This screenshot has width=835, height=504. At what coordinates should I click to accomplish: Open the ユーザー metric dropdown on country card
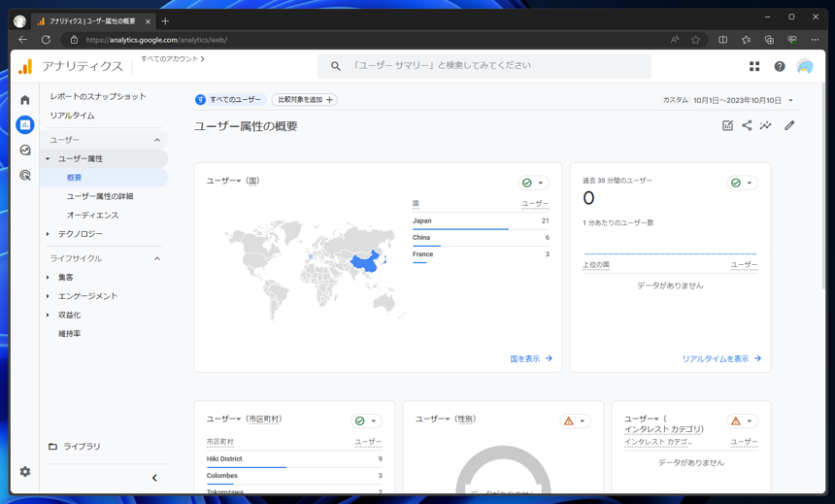223,182
